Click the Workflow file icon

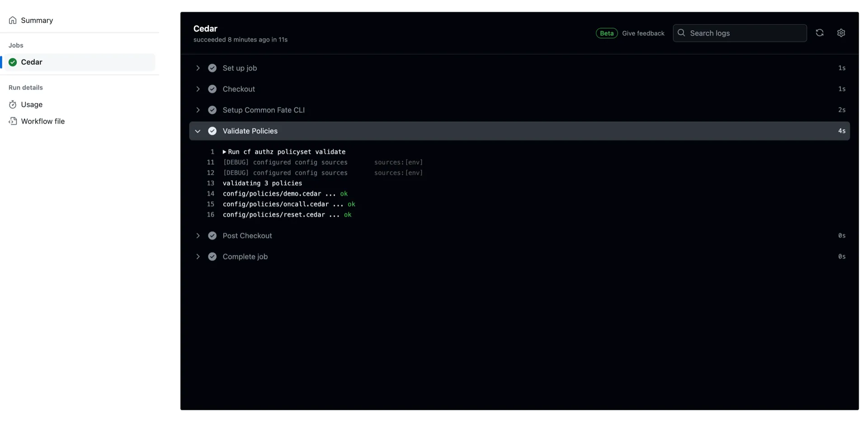coord(13,121)
